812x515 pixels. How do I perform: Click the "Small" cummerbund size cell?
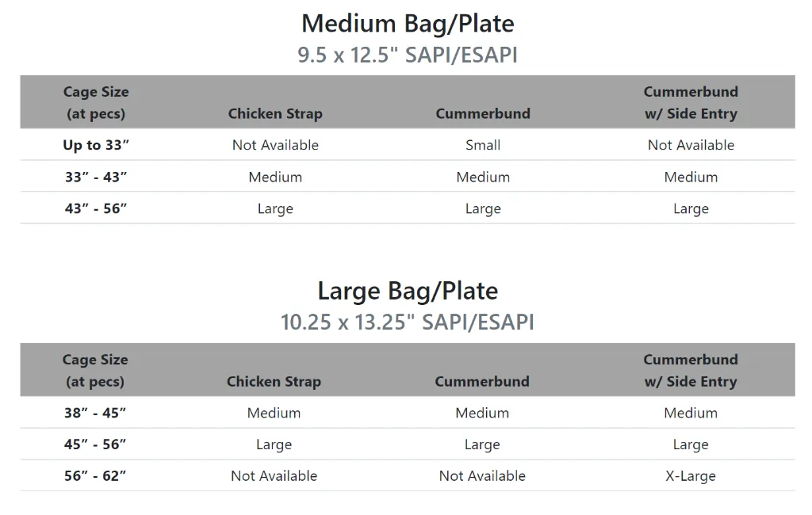483,145
